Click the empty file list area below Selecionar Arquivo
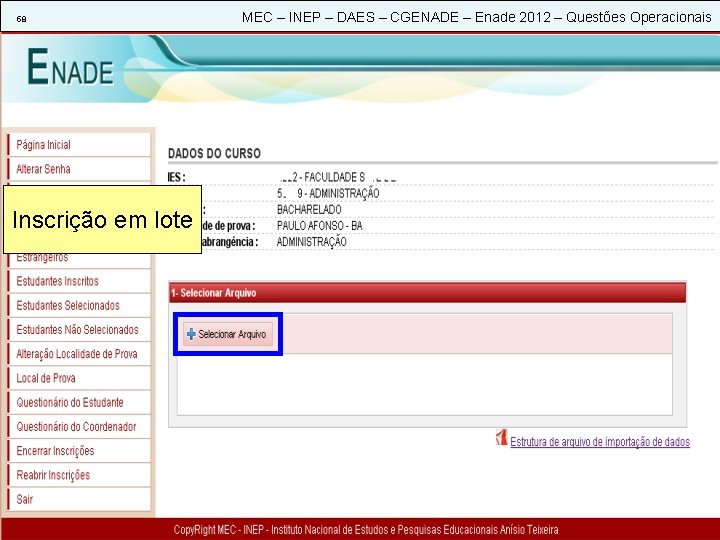Image resolution: width=720 pixels, height=540 pixels. [x=425, y=384]
